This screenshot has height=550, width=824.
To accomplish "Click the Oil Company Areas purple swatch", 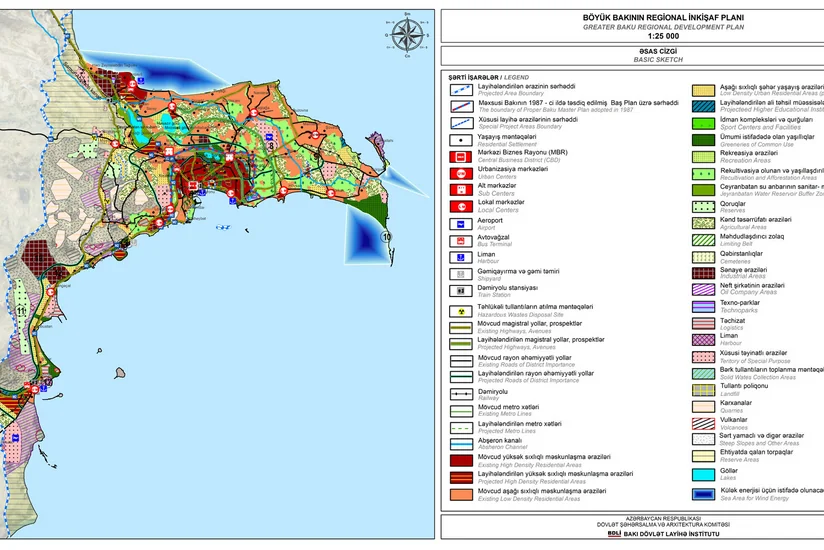I will tap(703, 289).
